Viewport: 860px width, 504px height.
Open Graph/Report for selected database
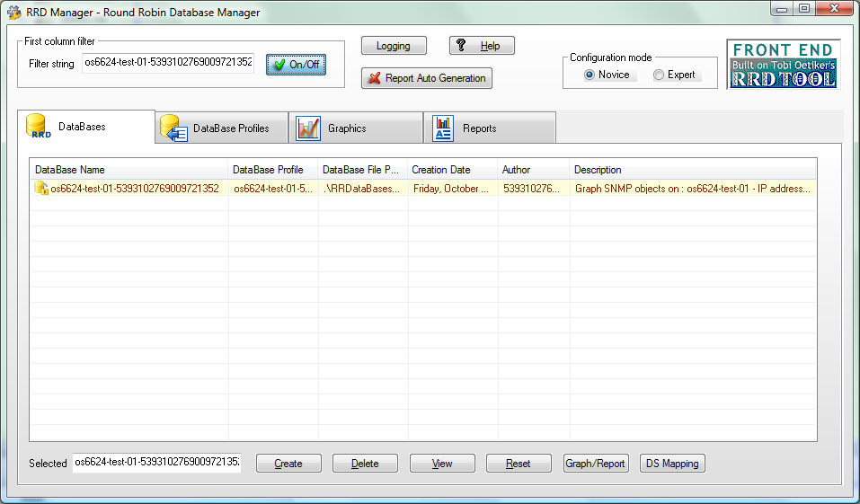click(596, 464)
